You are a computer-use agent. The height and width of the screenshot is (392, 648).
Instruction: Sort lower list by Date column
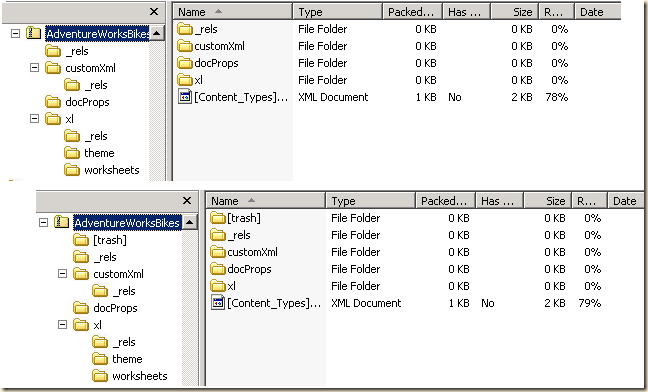[x=625, y=201]
